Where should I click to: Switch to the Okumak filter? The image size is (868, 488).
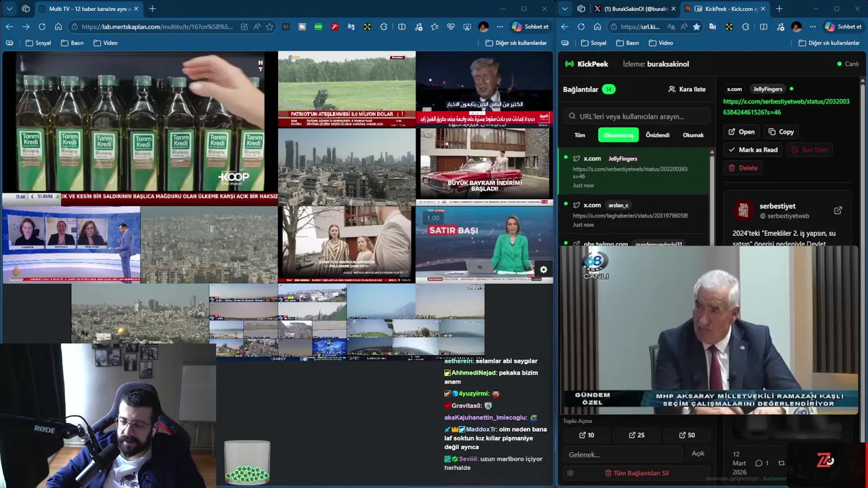(x=693, y=135)
